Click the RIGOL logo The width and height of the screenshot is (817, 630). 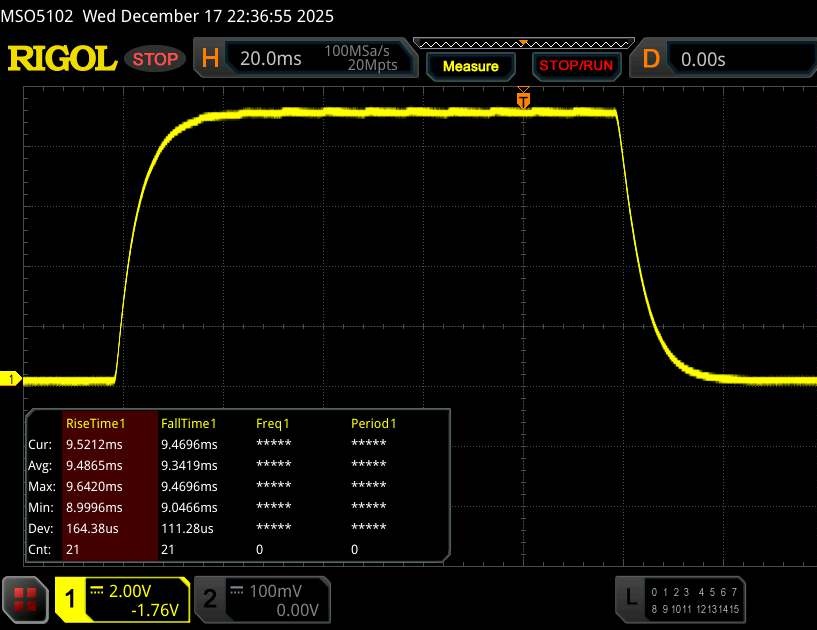[x=62, y=59]
